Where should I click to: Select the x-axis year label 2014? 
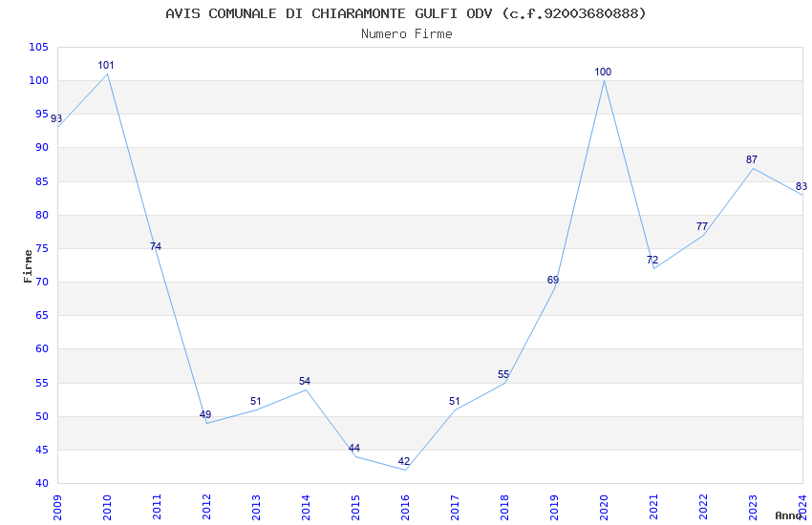point(306,507)
